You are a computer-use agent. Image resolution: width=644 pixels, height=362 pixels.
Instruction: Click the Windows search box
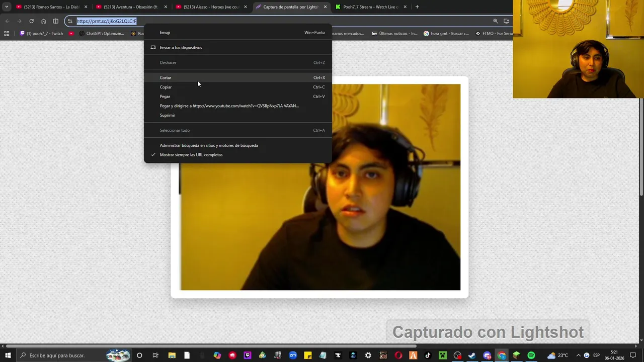pos(74,355)
